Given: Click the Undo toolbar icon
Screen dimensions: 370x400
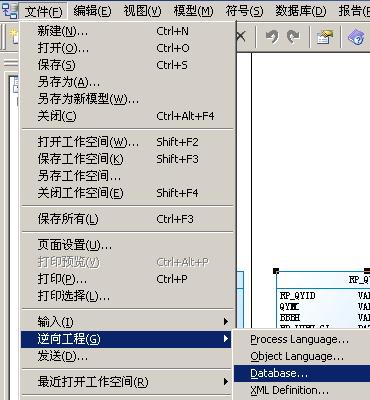Looking at the screenshot, I should 272,37.
